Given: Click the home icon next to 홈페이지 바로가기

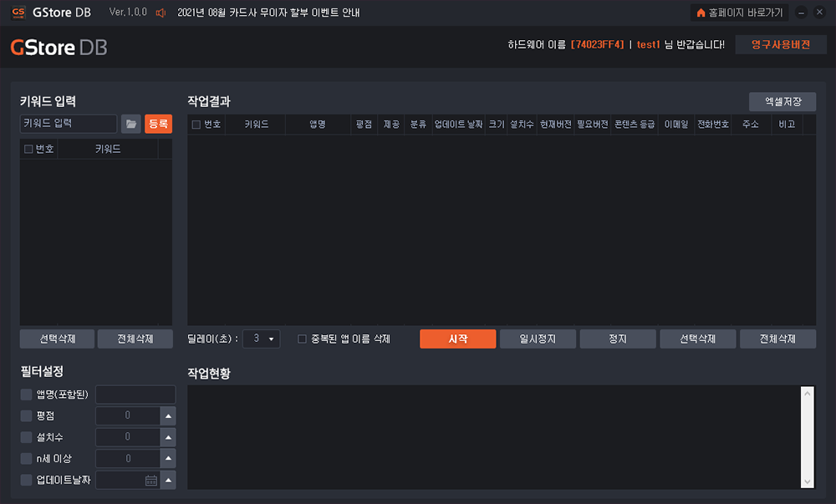Looking at the screenshot, I should [701, 13].
